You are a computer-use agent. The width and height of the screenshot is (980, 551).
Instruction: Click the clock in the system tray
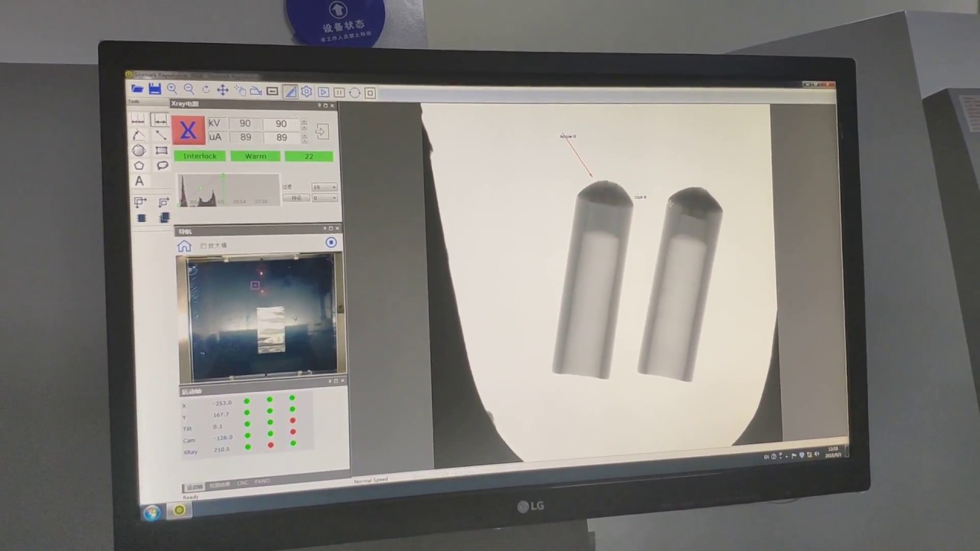[832, 452]
